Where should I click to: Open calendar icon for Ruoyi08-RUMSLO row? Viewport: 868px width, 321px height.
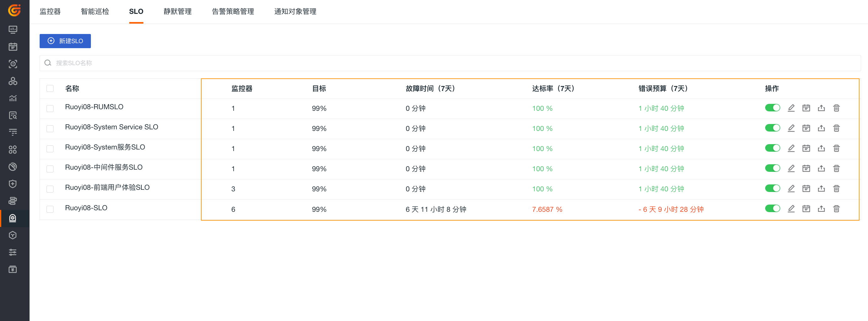pyautogui.click(x=806, y=108)
